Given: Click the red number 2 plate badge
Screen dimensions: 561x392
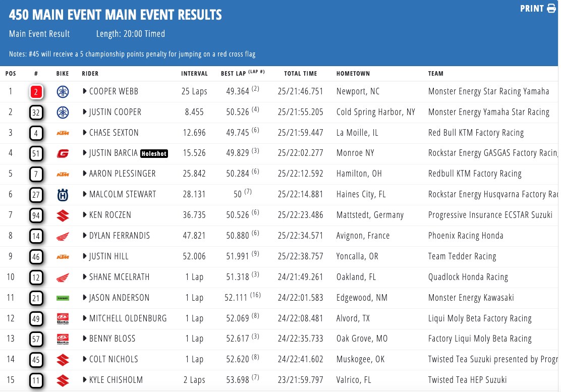Looking at the screenshot, I should pos(36,92).
